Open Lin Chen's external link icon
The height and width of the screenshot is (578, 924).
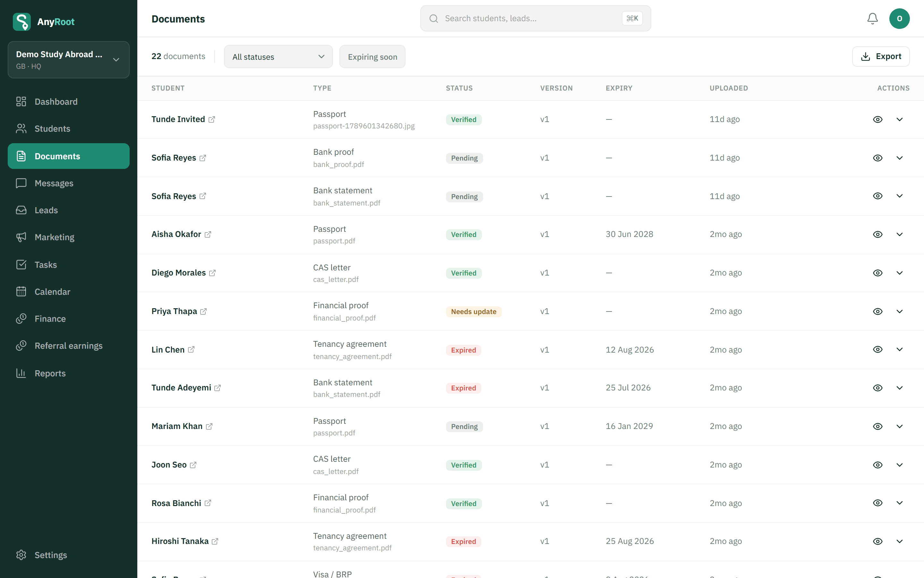(x=191, y=349)
